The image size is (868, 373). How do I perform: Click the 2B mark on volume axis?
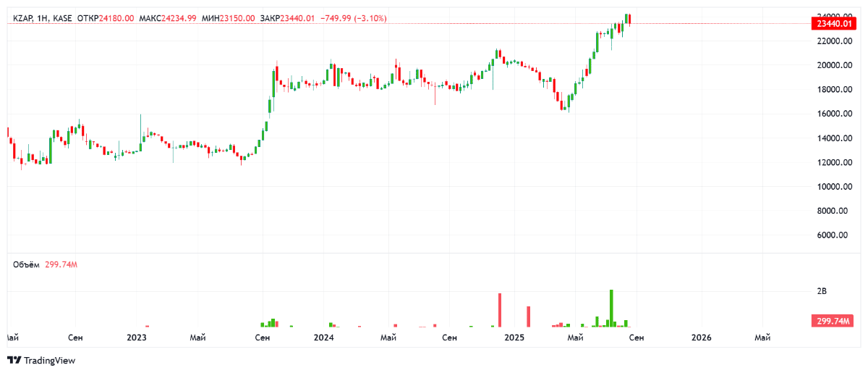tap(822, 291)
